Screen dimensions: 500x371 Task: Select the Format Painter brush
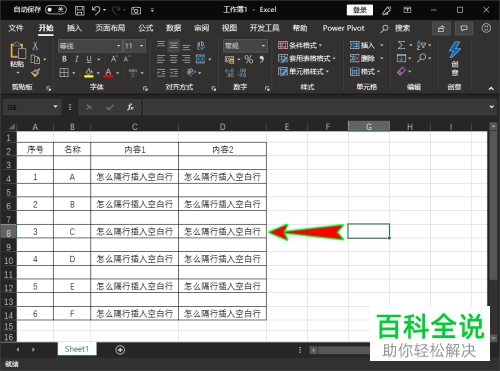pyautogui.click(x=35, y=72)
